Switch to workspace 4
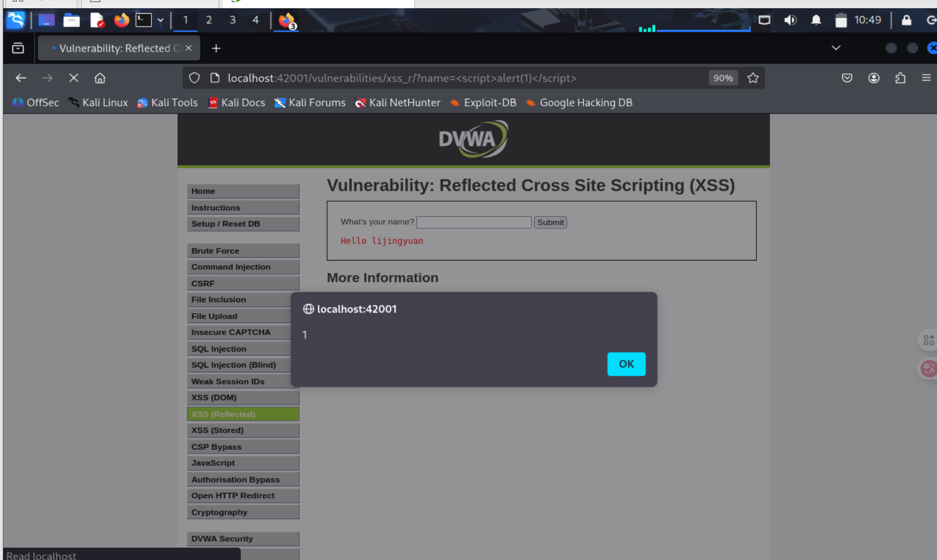The height and width of the screenshot is (560, 937). tap(255, 20)
